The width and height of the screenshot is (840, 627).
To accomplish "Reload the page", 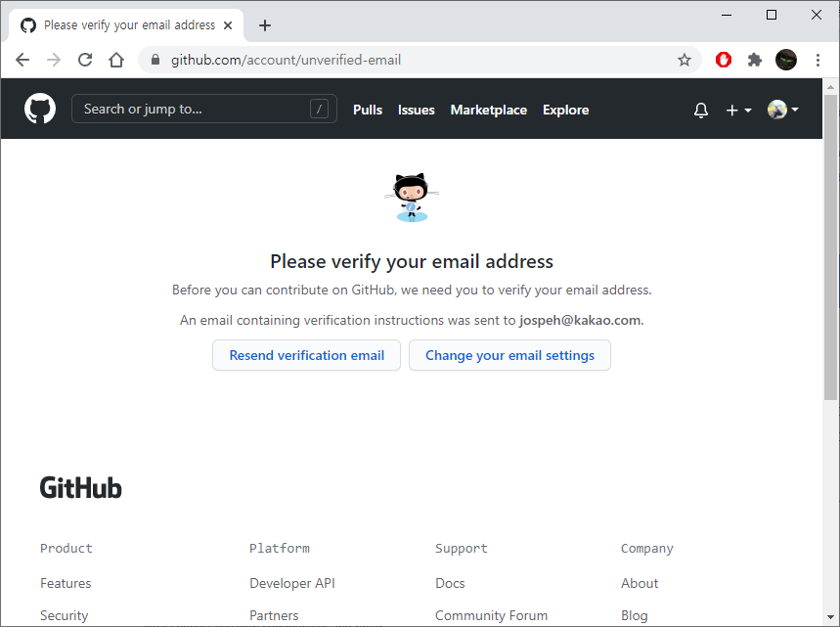I will point(85,60).
